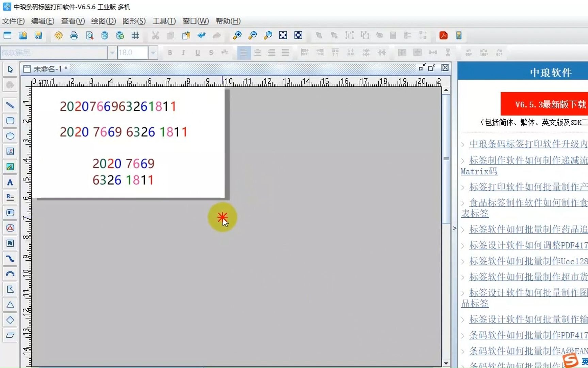Click the V6.5.3最新版下载 red button

544,104
